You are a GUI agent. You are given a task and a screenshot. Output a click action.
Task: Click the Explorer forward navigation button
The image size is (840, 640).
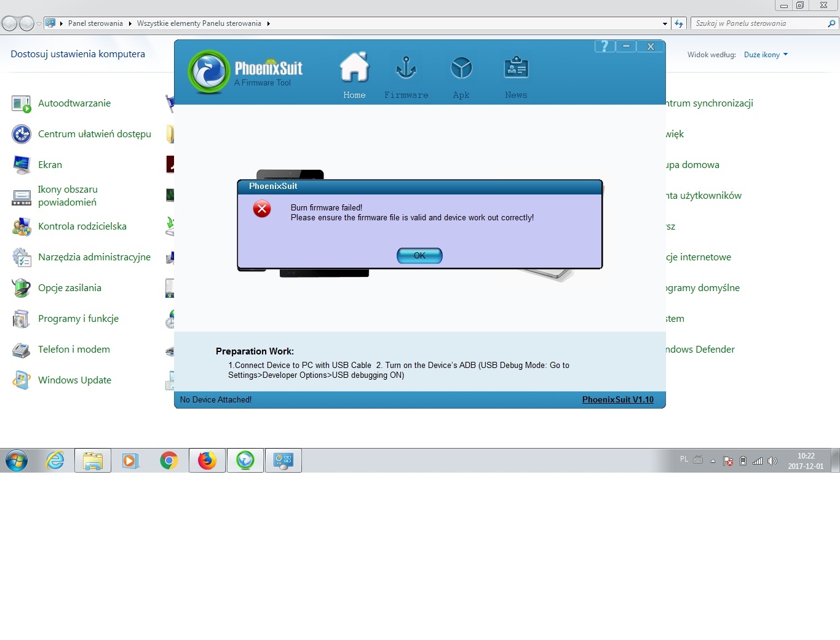[x=26, y=23]
